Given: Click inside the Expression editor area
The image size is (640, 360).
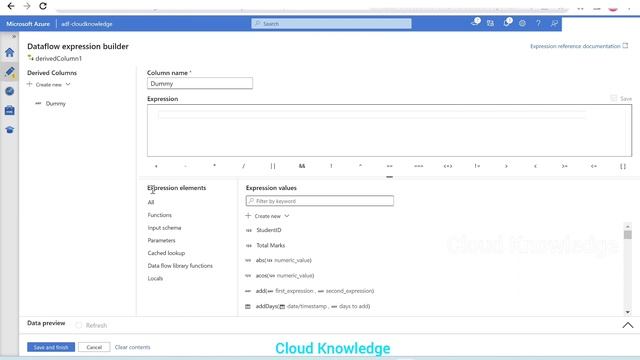Looking at the screenshot, I should [x=389, y=130].
